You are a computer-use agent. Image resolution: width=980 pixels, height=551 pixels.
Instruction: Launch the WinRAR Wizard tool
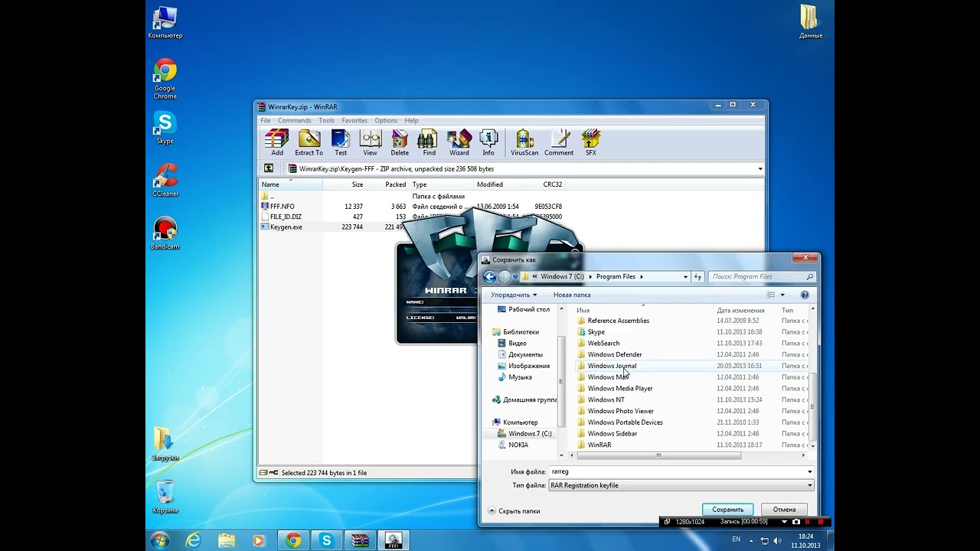pyautogui.click(x=459, y=142)
